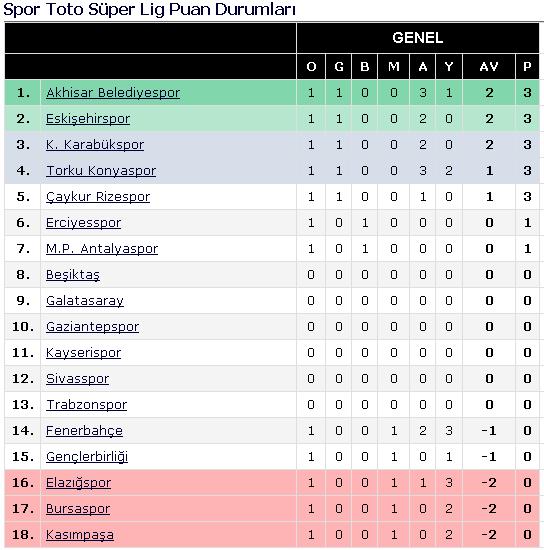Select the Kayserispor team link
544x550 pixels.
[83, 353]
